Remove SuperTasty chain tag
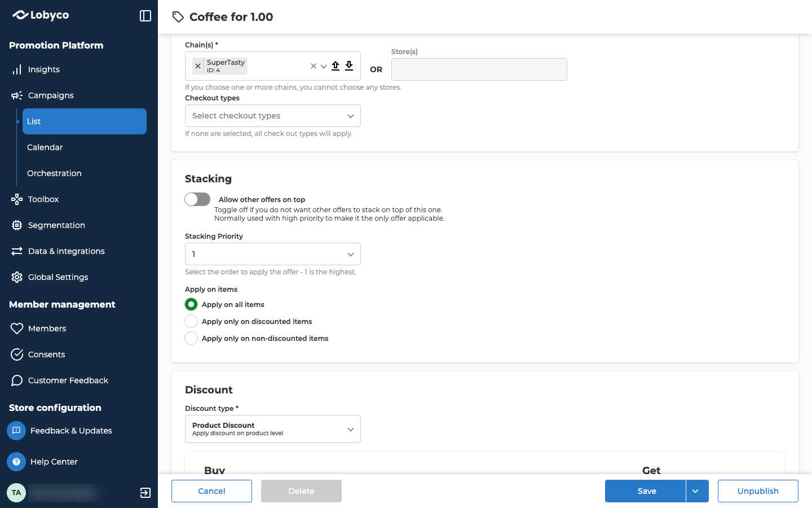This screenshot has height=508, width=812. [198, 66]
